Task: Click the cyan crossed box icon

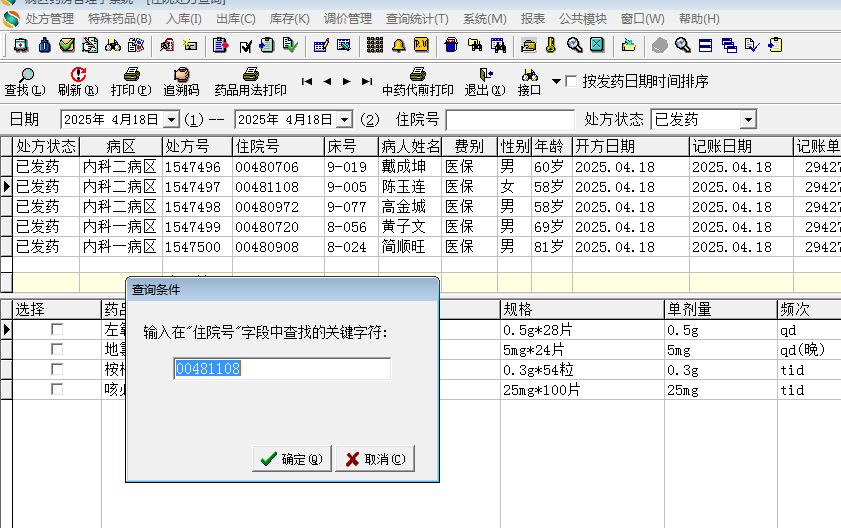Action: pos(597,45)
